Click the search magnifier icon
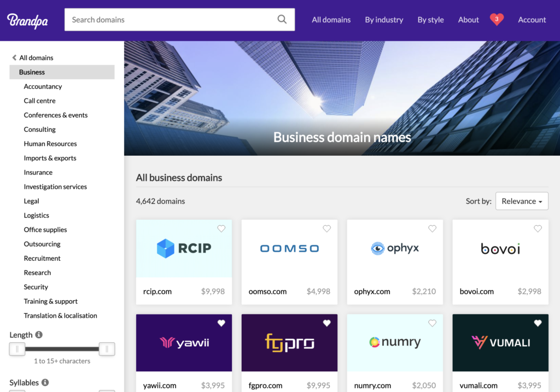 [282, 19]
